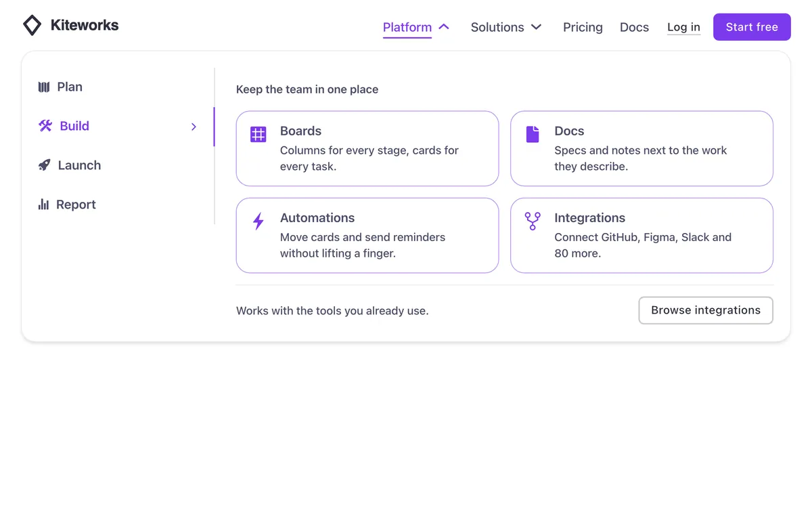Click the Kiteworks diamond logo icon
The height and width of the screenshot is (508, 812).
tap(32, 26)
